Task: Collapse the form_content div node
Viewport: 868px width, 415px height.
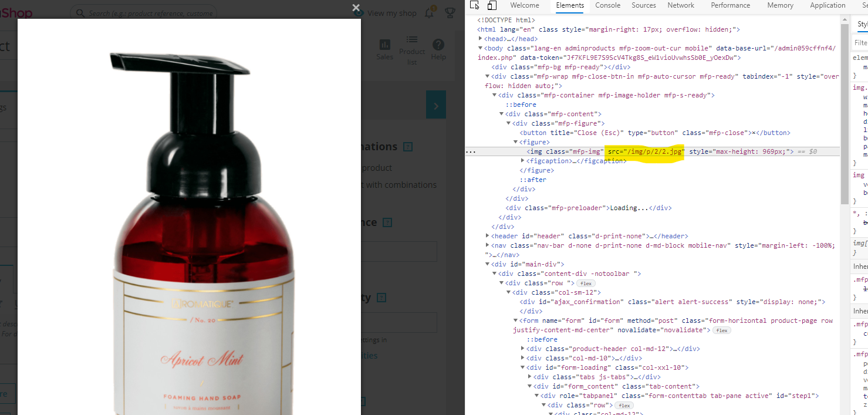Action: (530, 386)
